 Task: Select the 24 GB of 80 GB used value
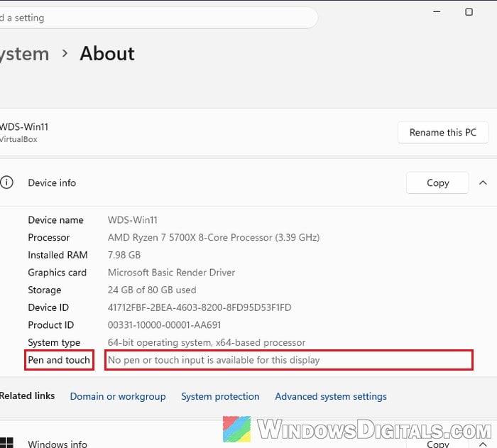coord(152,290)
